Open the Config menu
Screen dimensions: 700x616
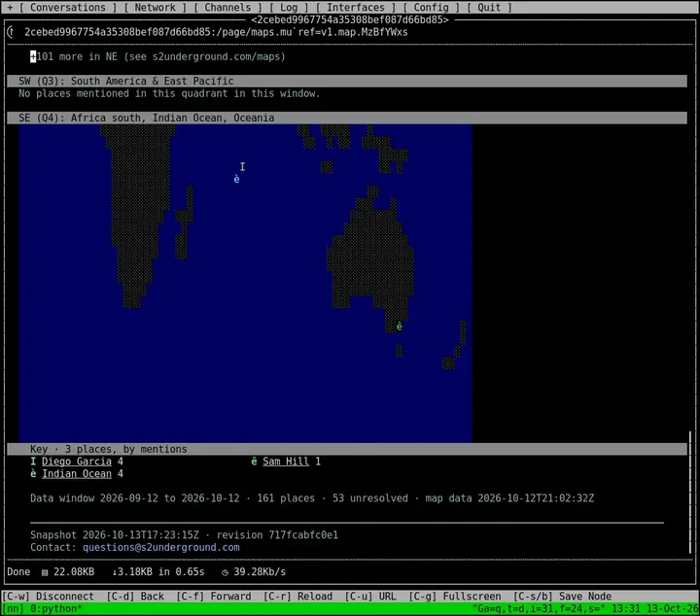431,8
